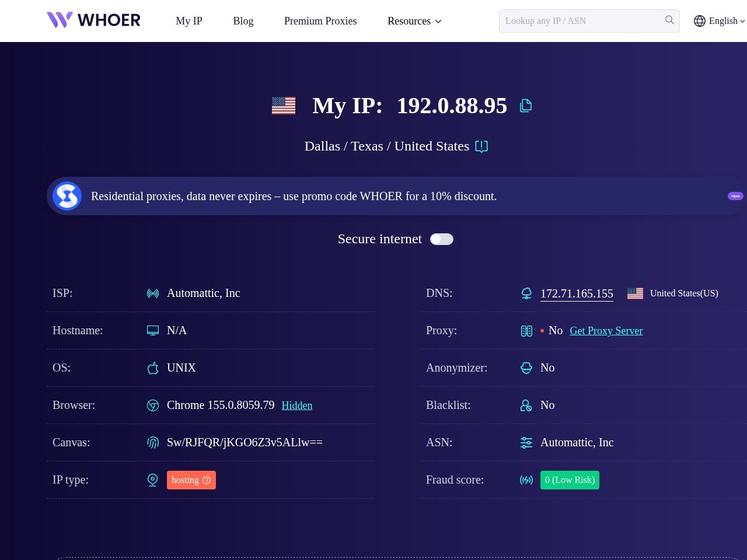Click the Automattic, Inc ASN value

(577, 443)
